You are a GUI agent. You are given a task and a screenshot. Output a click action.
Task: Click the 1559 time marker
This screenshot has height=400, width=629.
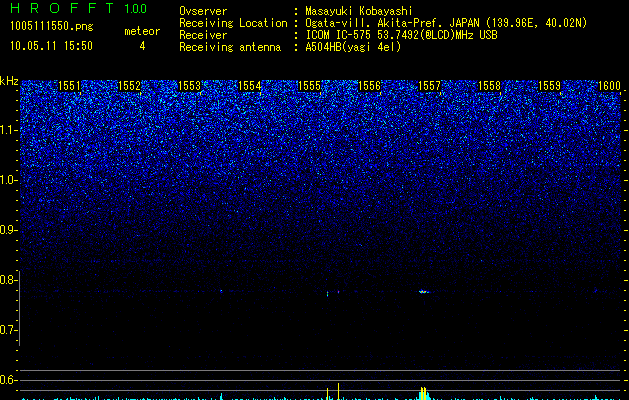coord(549,86)
